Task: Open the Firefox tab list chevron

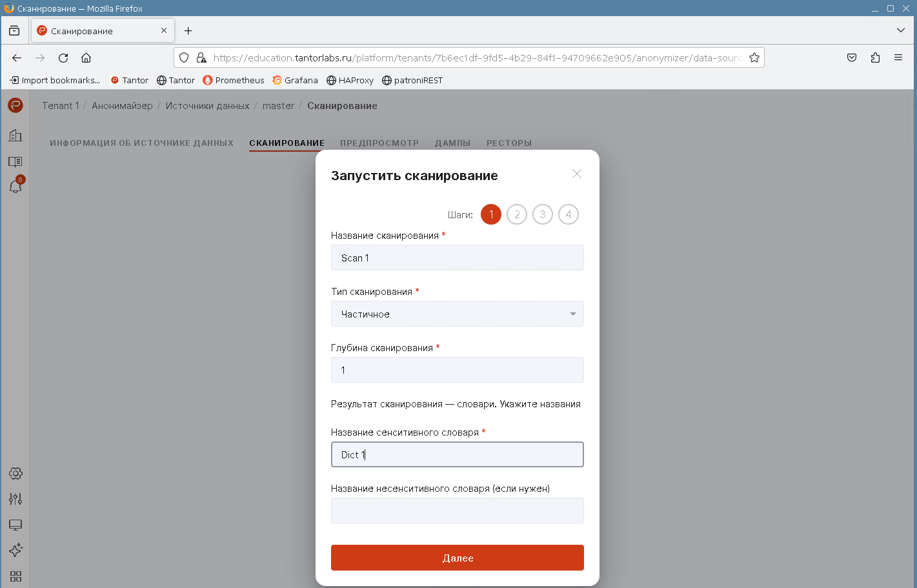Action: tap(900, 30)
